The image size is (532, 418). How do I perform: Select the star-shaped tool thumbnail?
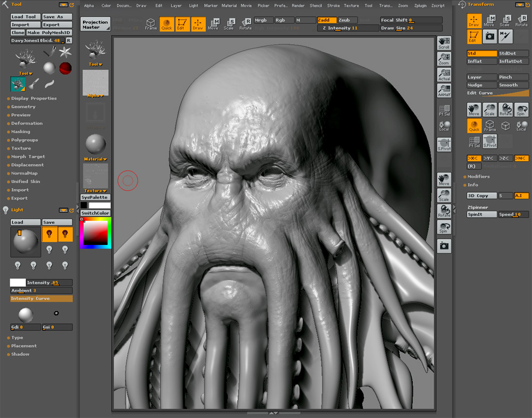coord(65,52)
